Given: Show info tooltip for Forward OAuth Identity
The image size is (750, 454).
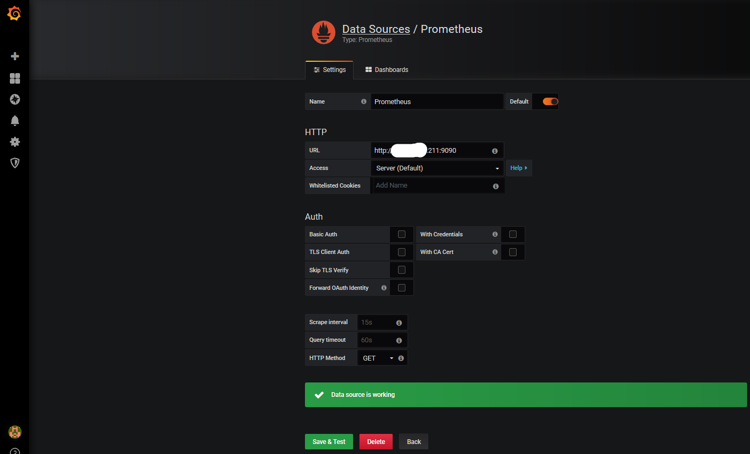Looking at the screenshot, I should (x=384, y=288).
